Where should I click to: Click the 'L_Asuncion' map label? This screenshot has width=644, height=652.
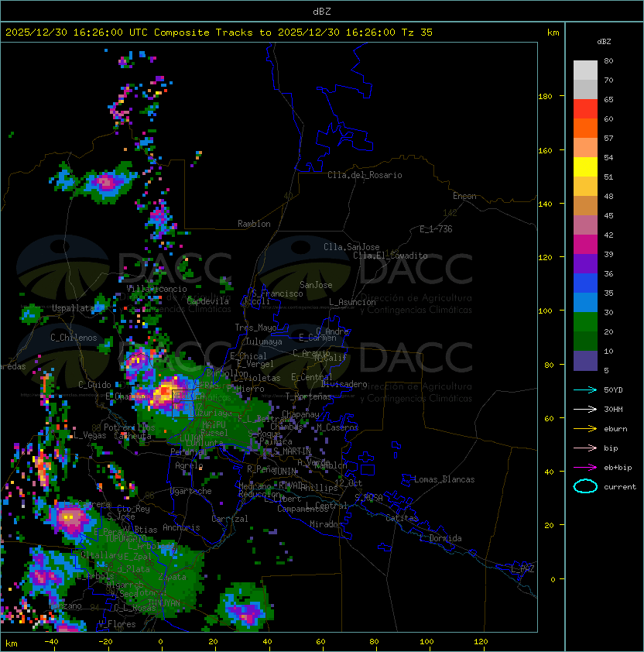coord(352,302)
